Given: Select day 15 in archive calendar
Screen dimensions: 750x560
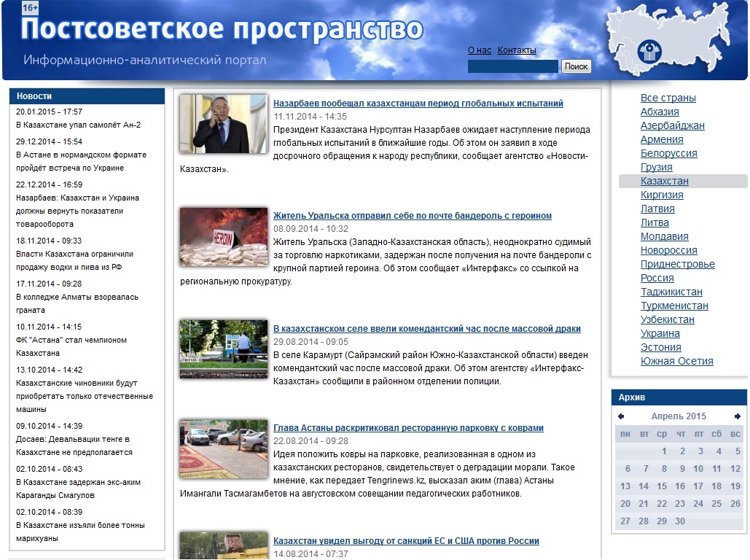Looking at the screenshot, I should [x=662, y=486].
